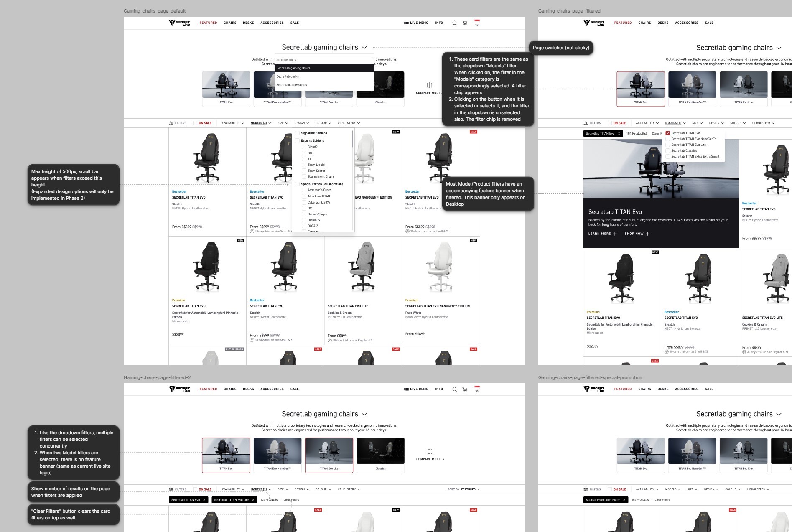Click the Secretlab logo in filtered-special-promotion frame

[x=594, y=389]
